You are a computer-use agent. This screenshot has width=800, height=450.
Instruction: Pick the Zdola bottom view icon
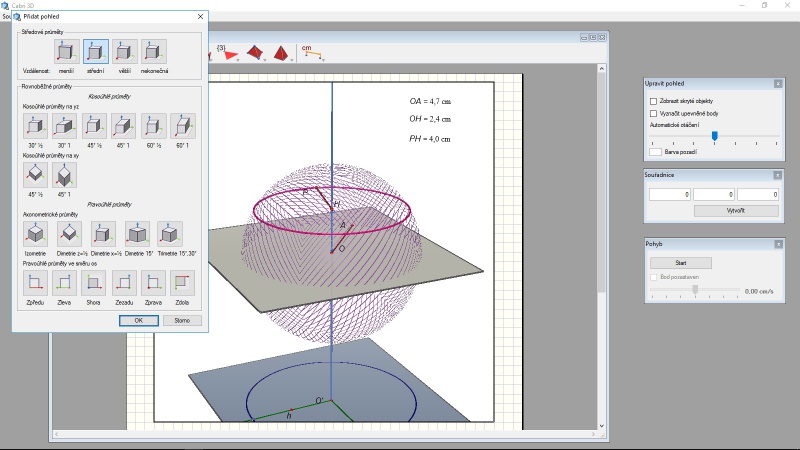point(182,283)
